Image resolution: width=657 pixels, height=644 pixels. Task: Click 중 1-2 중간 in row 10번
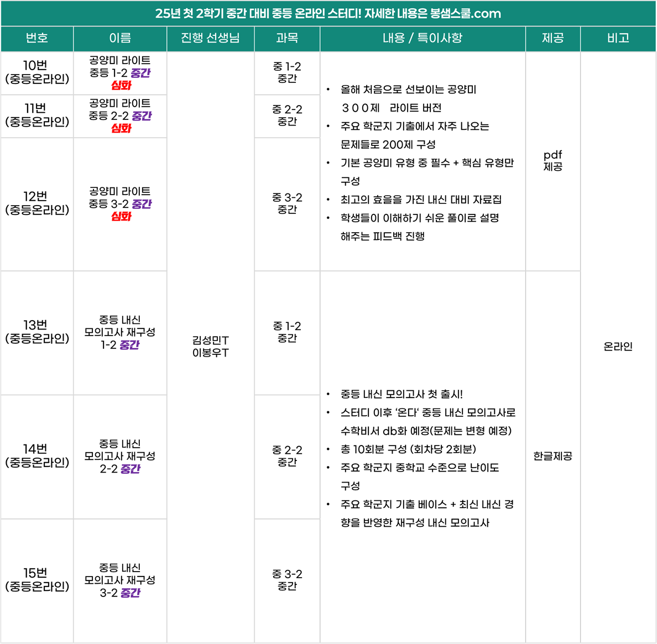tap(287, 72)
